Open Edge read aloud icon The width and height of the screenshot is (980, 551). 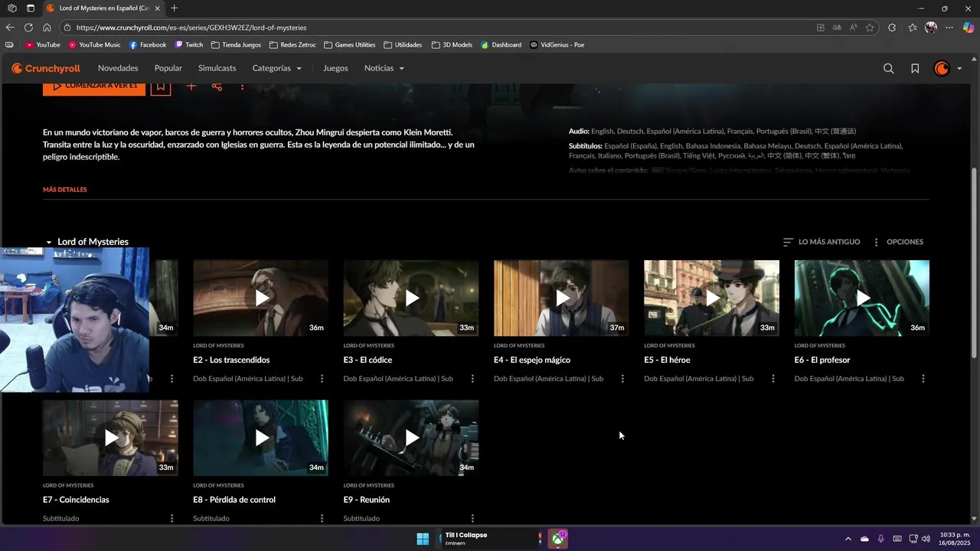click(x=854, y=28)
